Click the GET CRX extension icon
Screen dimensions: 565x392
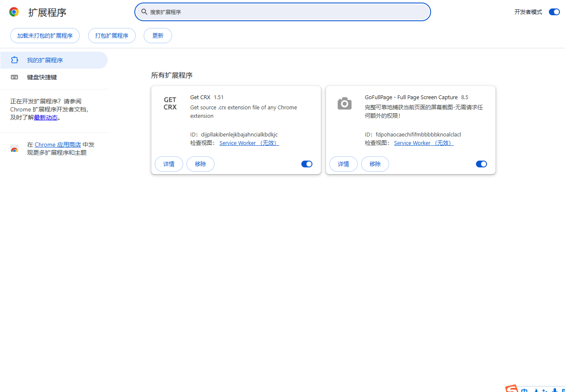[170, 103]
